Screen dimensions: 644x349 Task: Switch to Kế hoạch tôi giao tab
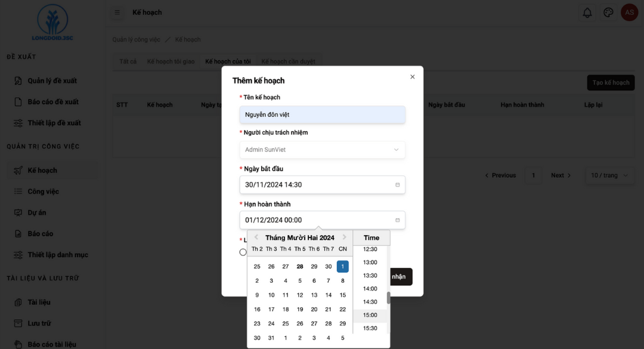pyautogui.click(x=171, y=61)
